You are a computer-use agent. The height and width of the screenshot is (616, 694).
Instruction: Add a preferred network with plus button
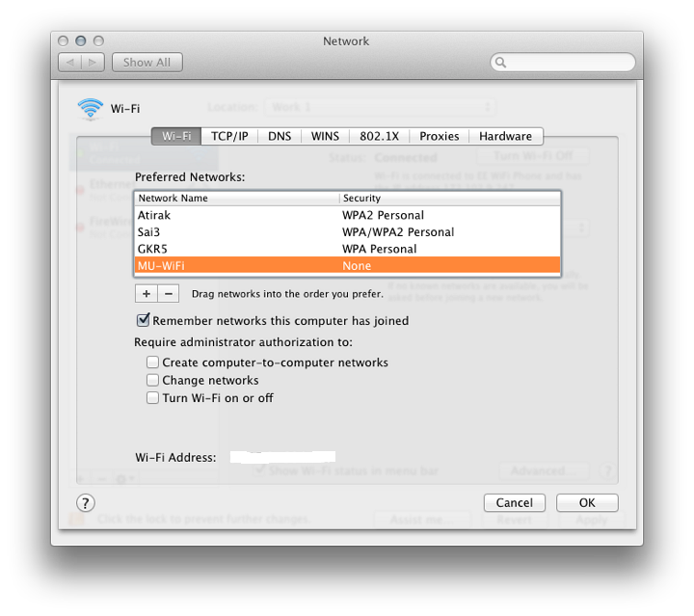coord(147,294)
